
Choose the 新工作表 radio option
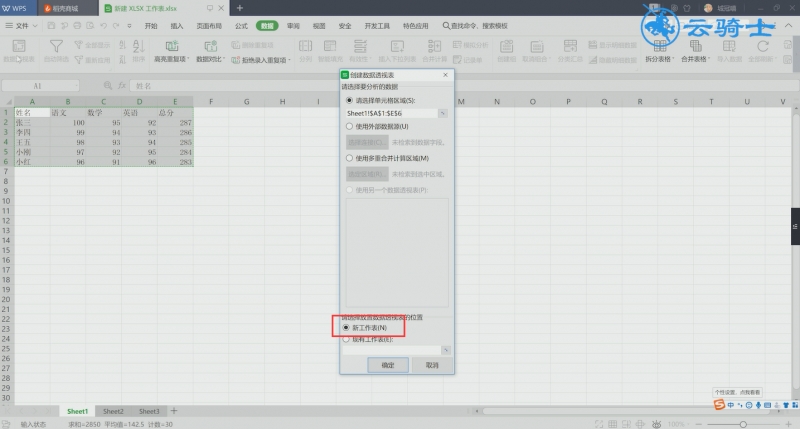click(x=346, y=327)
